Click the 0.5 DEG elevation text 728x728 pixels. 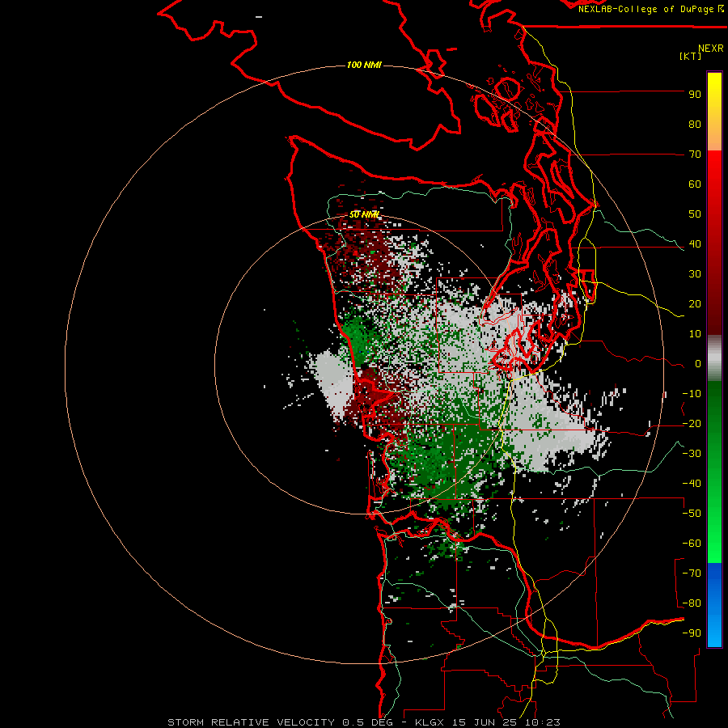click(x=368, y=722)
